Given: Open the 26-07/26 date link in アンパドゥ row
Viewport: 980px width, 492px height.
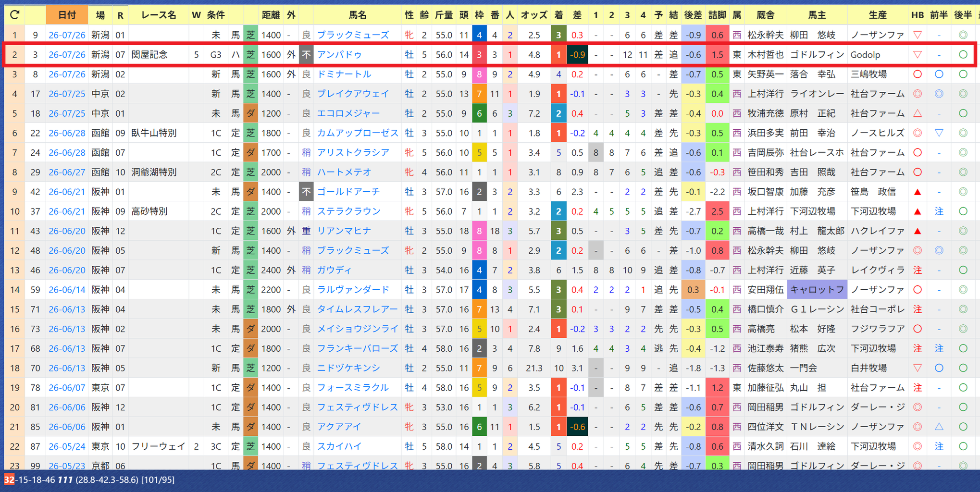Looking at the screenshot, I should (x=67, y=55).
